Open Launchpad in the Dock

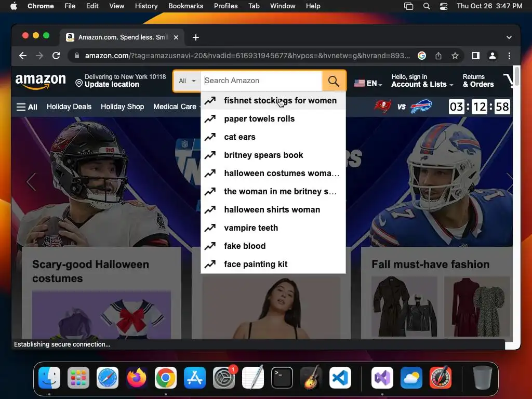[x=78, y=378]
